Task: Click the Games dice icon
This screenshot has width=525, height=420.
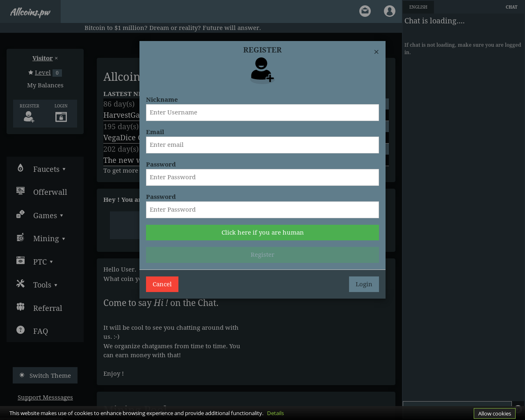Action: pos(21,214)
